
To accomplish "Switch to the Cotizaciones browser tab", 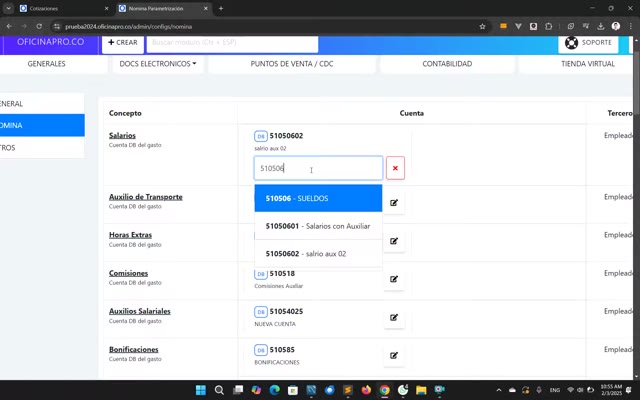I will (64, 8).
